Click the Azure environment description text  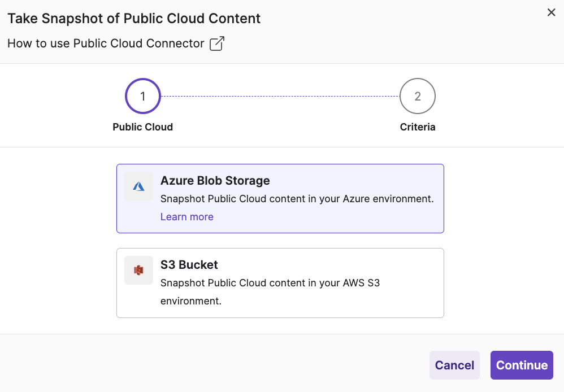click(297, 199)
